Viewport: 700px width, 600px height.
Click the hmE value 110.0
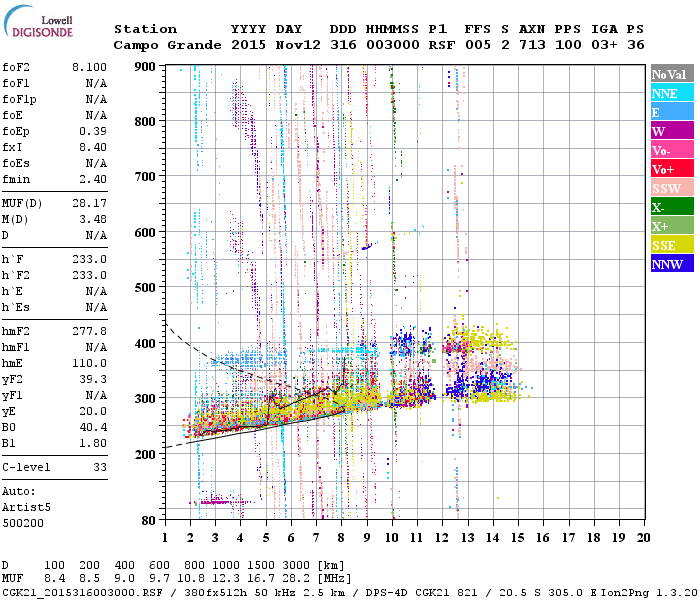tap(89, 363)
